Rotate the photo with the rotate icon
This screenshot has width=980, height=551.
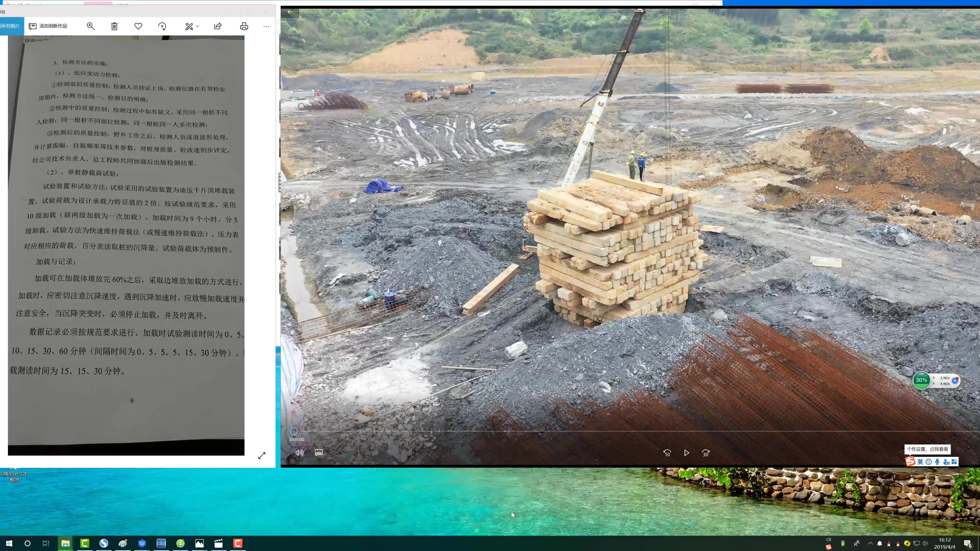[x=162, y=26]
